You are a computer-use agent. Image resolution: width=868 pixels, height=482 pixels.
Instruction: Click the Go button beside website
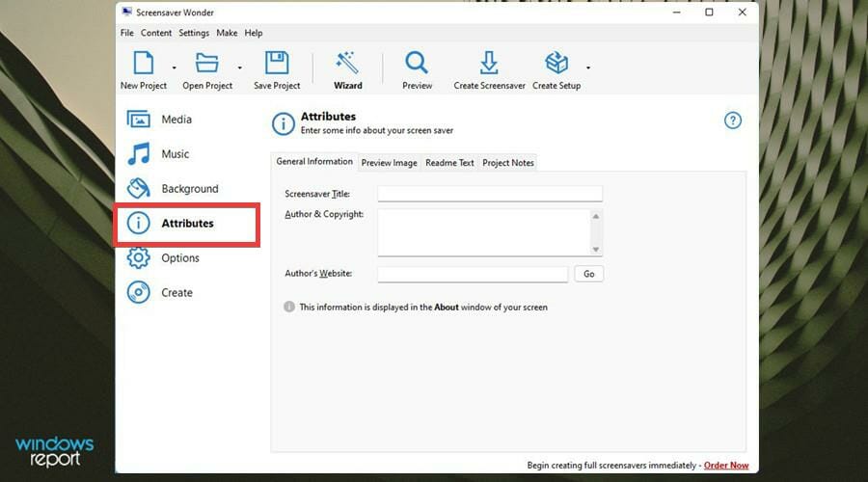coord(588,274)
